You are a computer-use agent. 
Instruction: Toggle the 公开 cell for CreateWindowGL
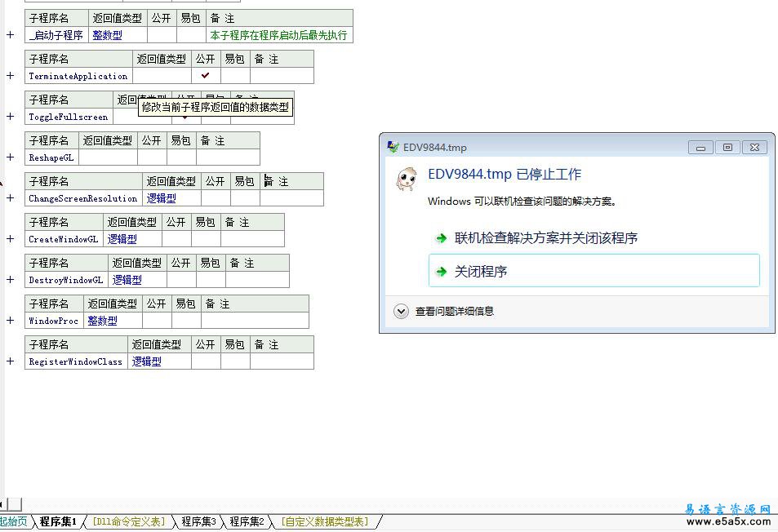point(176,239)
